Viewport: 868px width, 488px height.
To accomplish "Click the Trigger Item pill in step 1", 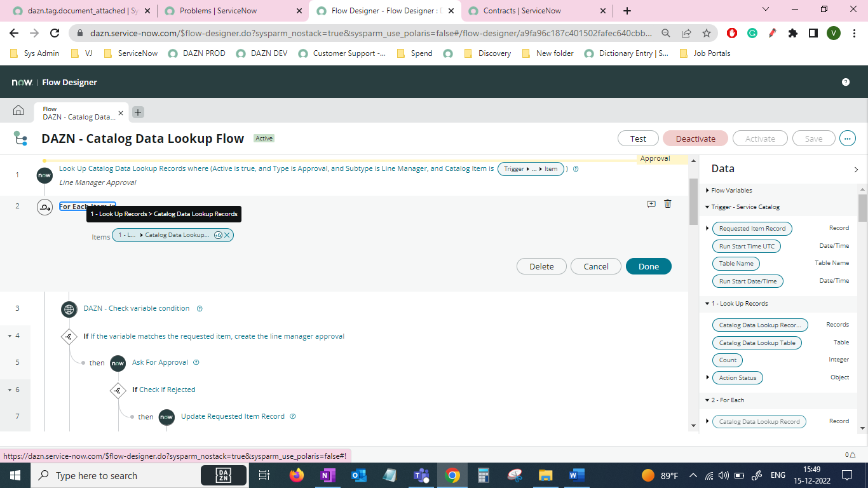I will click(x=531, y=169).
